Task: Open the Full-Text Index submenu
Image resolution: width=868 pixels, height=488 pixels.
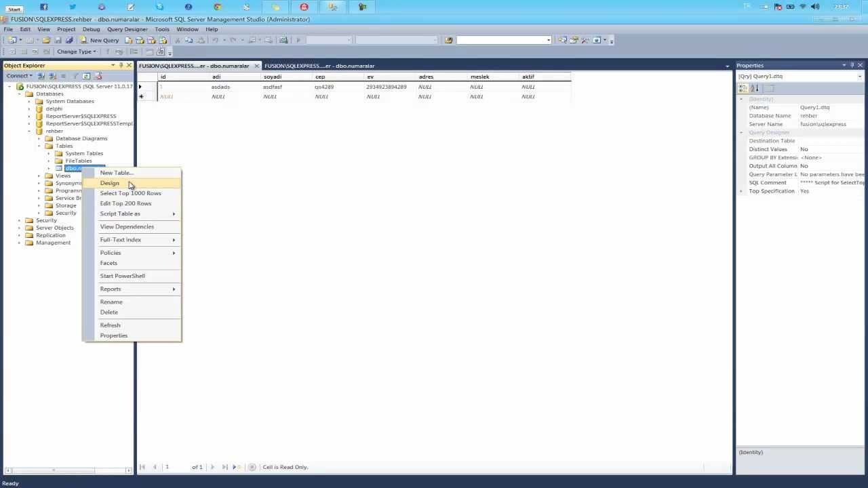Action: 132,239
